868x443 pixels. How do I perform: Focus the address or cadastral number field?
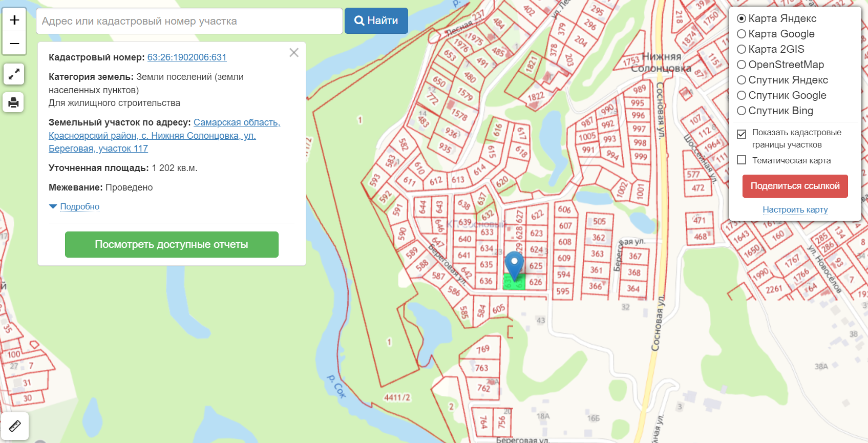point(189,21)
